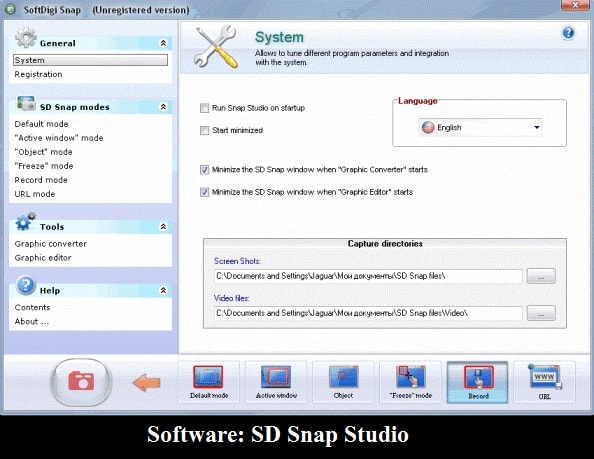Click the General section gear icon

pos(26,38)
